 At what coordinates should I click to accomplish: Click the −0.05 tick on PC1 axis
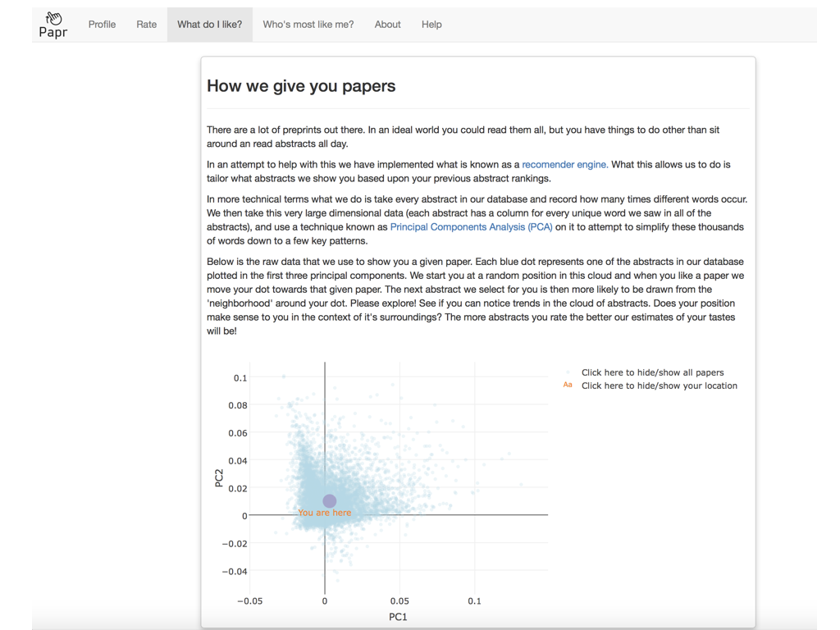[x=249, y=601]
